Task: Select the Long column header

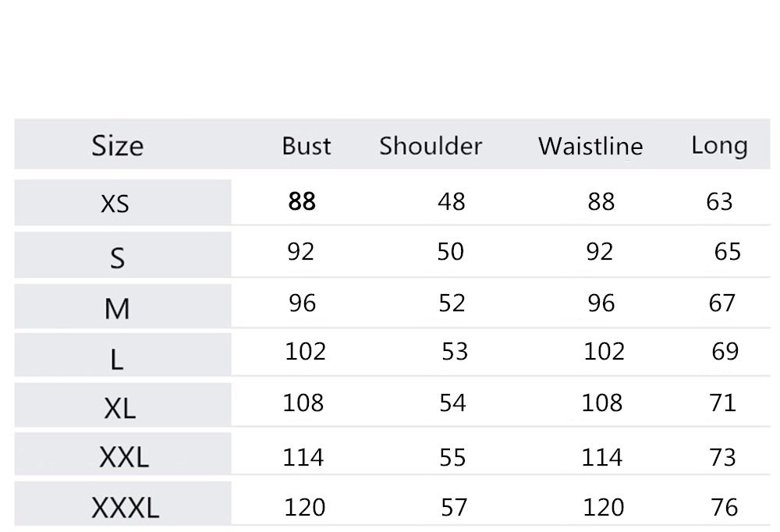Action: (719, 146)
